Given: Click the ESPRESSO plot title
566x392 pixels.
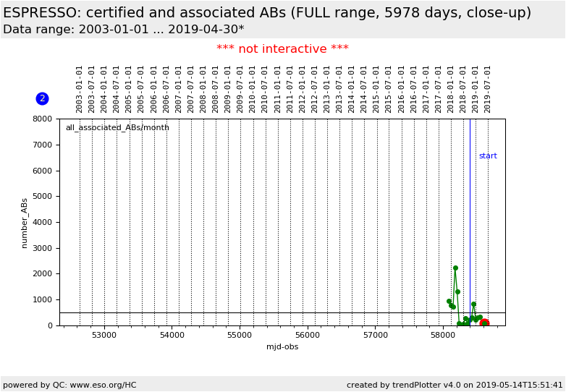Looking at the screenshot, I should point(267,13).
